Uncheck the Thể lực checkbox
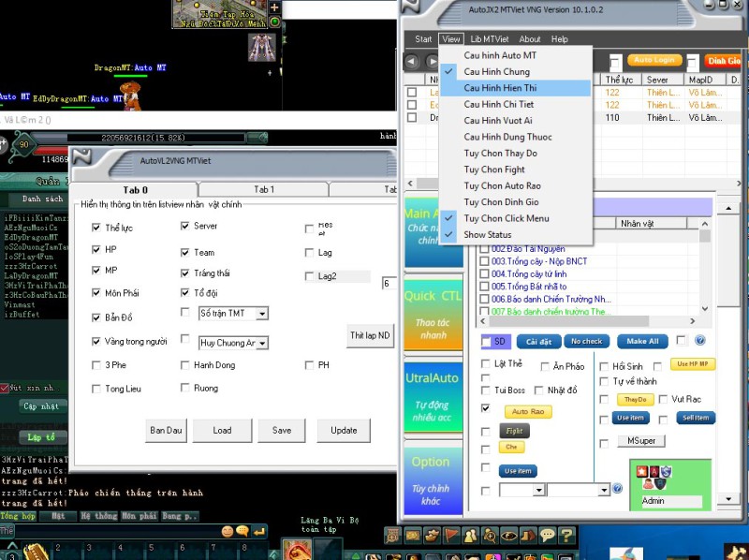 pos(96,228)
